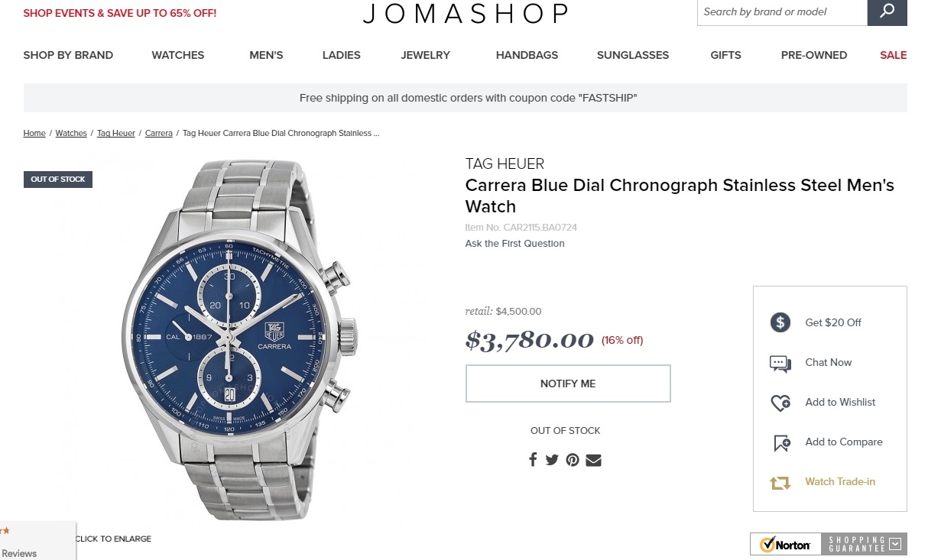Open the WATCHES navigation menu

[x=178, y=55]
